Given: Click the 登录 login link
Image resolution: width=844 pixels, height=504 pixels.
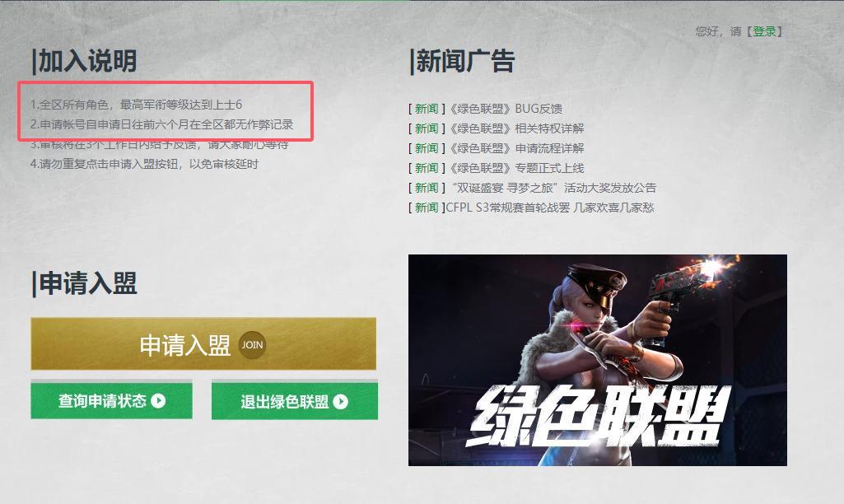Looking at the screenshot, I should click(x=764, y=31).
